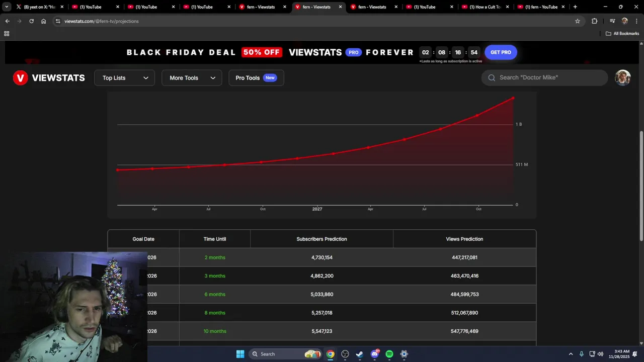This screenshot has height=362, width=644.
Task: Click the 447,217,081 views value
Action: pos(464,257)
